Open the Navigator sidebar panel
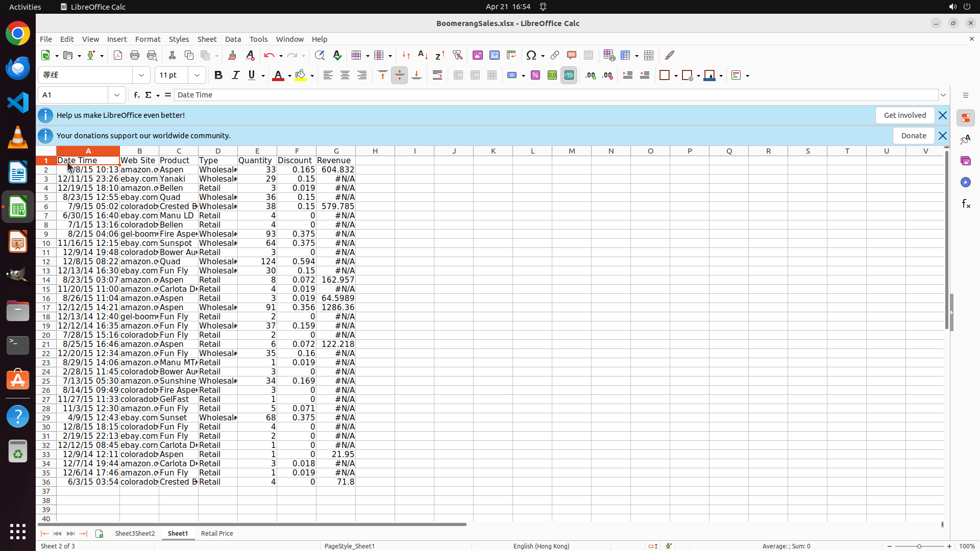The image size is (980, 551). pos(965,182)
